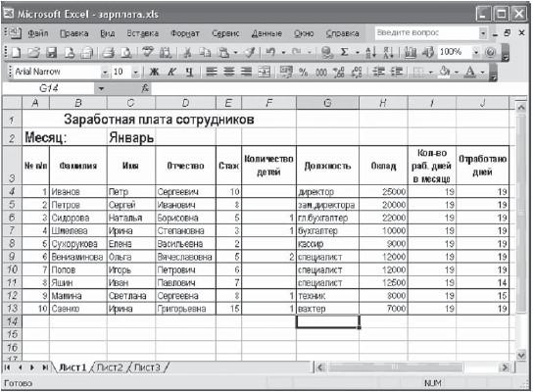The height and width of the screenshot is (392, 533).
Task: Undo the last action
Action: click(x=270, y=53)
